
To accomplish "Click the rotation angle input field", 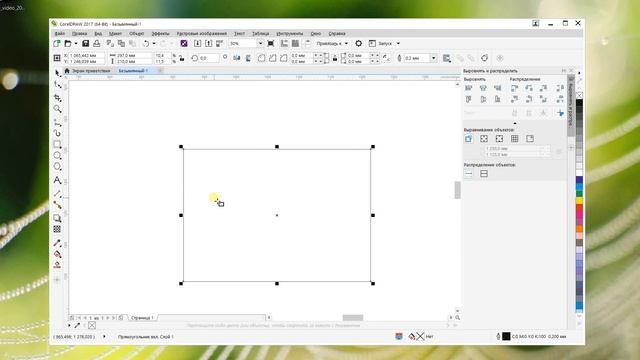I will (x=208, y=58).
